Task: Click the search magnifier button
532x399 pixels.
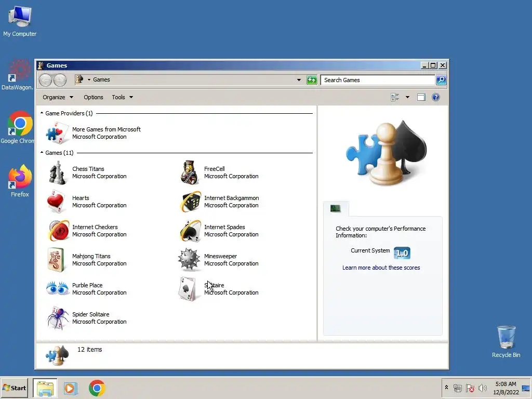Action: (441, 80)
